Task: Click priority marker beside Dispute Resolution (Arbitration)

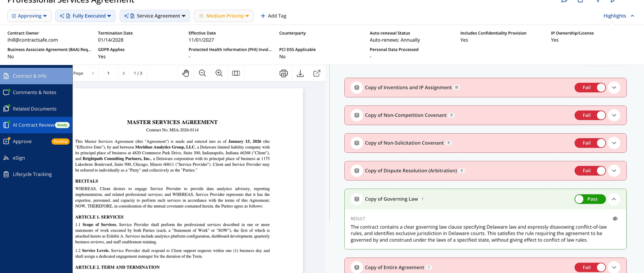Action: pyautogui.click(x=462, y=171)
